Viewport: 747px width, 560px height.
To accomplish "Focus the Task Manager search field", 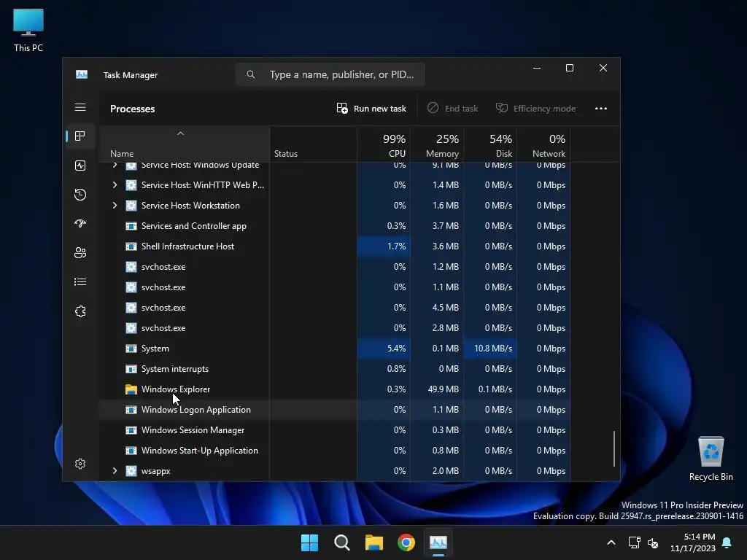I will (330, 75).
